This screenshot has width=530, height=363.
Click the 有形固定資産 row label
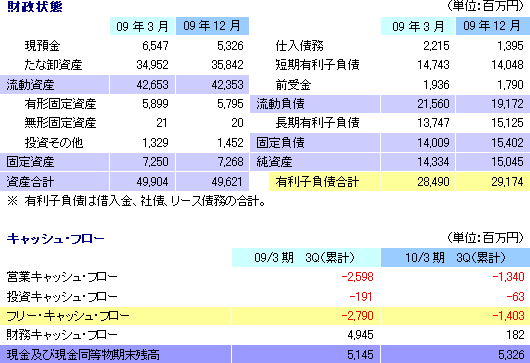60,104
